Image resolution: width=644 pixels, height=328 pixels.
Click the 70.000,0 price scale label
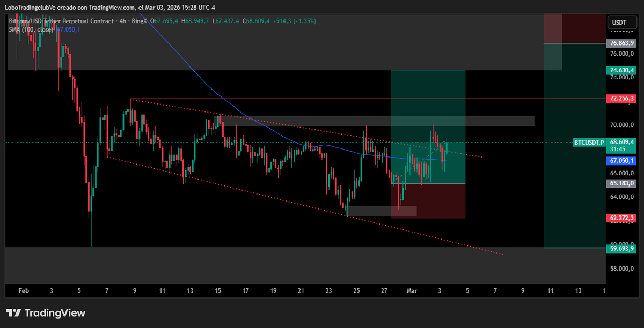coord(621,125)
